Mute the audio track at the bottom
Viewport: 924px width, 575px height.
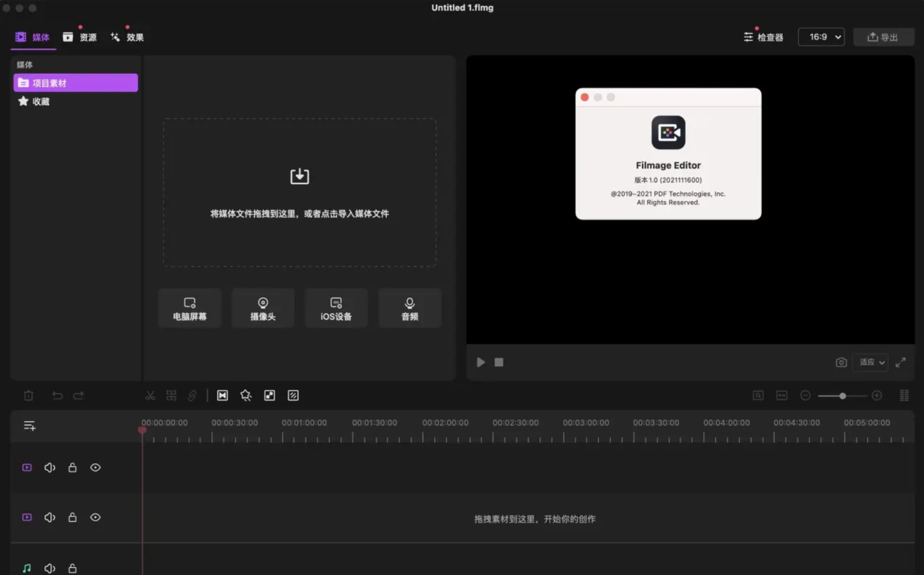pyautogui.click(x=50, y=568)
